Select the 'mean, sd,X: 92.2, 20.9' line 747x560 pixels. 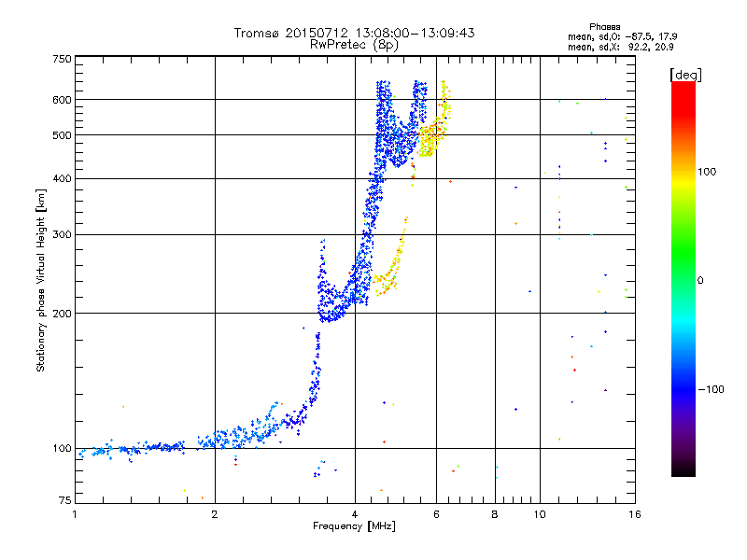tap(620, 47)
